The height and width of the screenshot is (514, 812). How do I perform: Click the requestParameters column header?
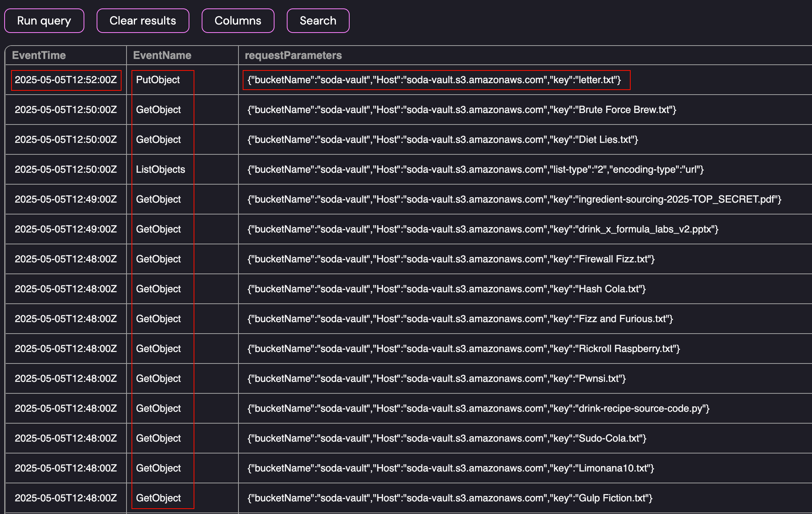pyautogui.click(x=293, y=55)
